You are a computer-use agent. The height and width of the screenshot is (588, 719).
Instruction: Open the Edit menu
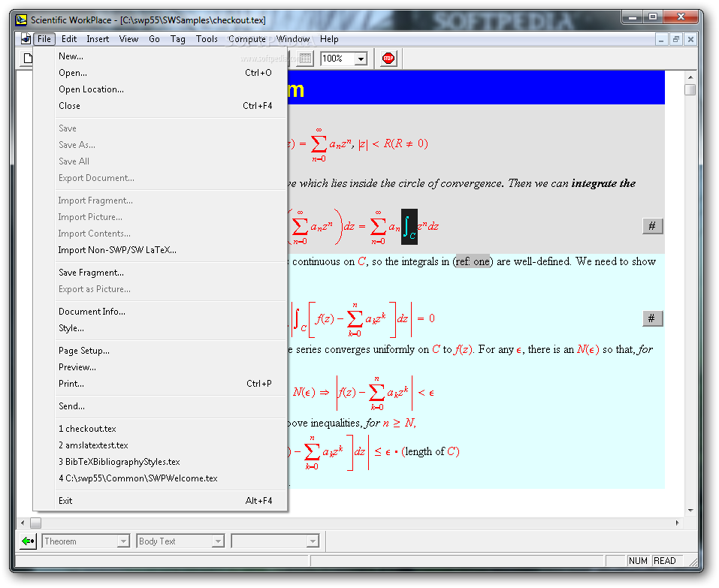69,39
